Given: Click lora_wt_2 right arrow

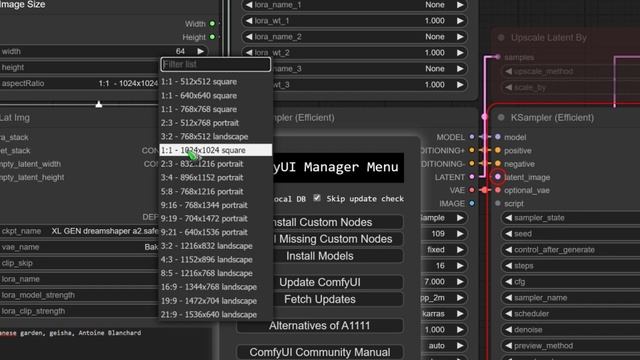Looking at the screenshot, I should coord(460,53).
